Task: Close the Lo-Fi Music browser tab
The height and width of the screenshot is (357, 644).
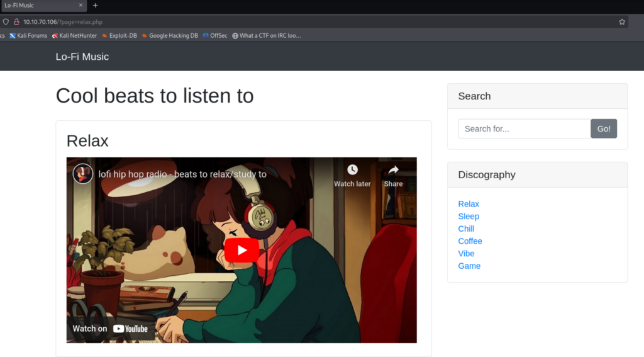Action: click(x=81, y=5)
